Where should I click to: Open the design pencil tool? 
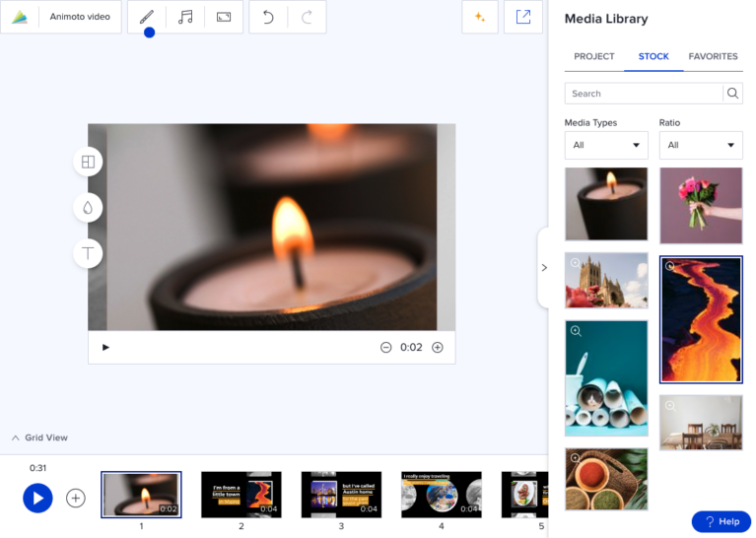147,18
